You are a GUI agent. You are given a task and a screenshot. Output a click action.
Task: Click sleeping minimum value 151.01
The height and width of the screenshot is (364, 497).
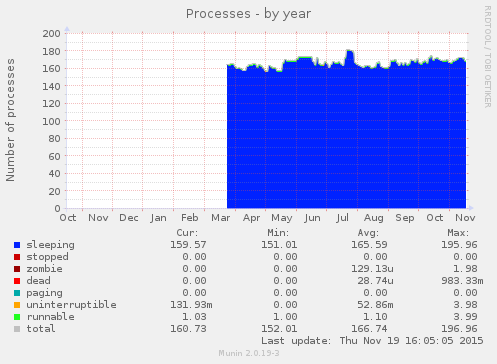coord(279,245)
